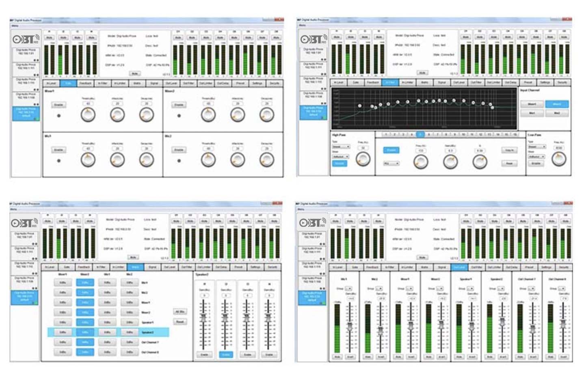Toggle Enable under first Speaker2 fader
The height and width of the screenshot is (379, 588).
204,354
